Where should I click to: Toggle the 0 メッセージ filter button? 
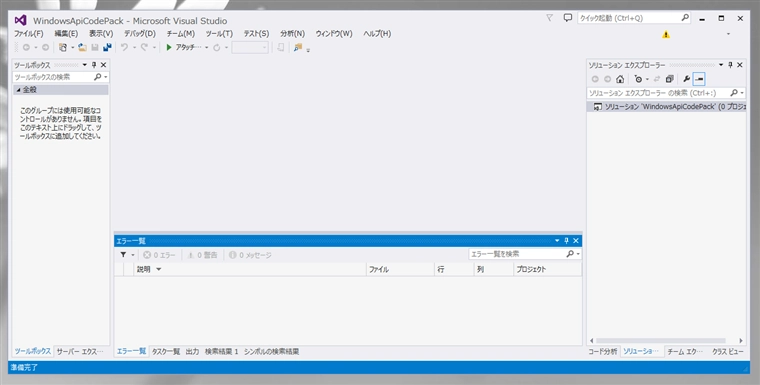250,255
